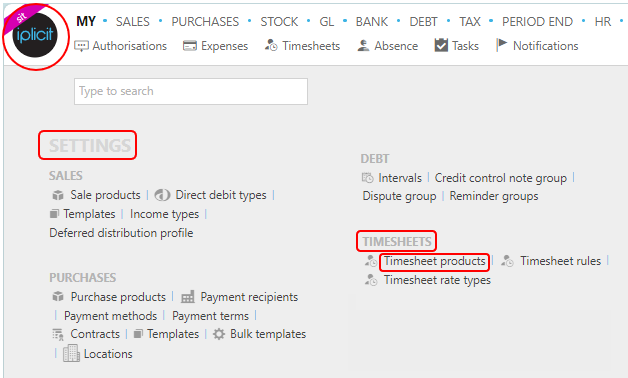Click the Authorisations speech-bubble icon

[x=81, y=46]
